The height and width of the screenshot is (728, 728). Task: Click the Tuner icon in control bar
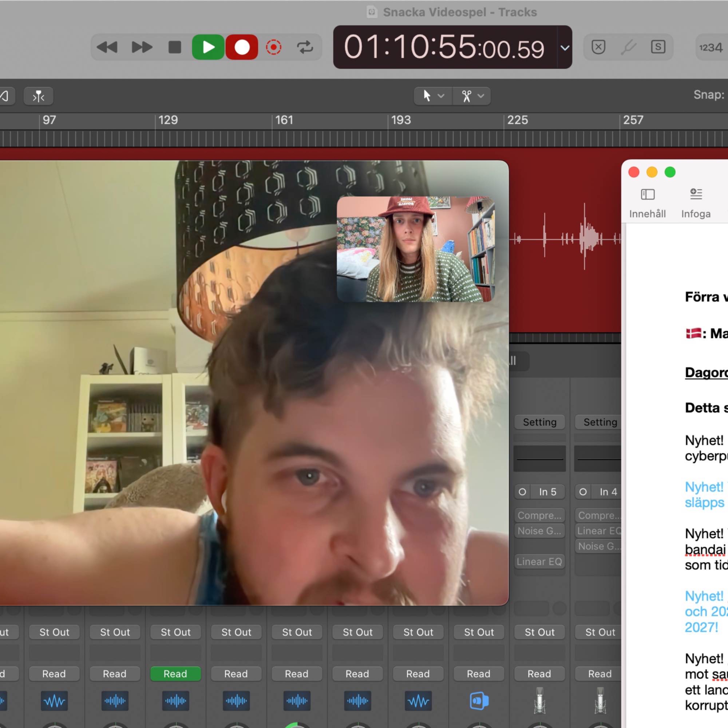point(628,48)
